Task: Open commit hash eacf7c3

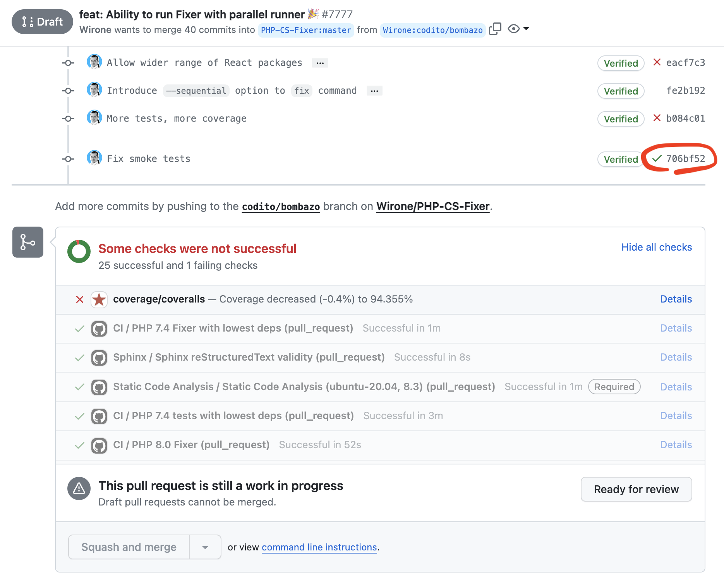Action: (x=685, y=63)
